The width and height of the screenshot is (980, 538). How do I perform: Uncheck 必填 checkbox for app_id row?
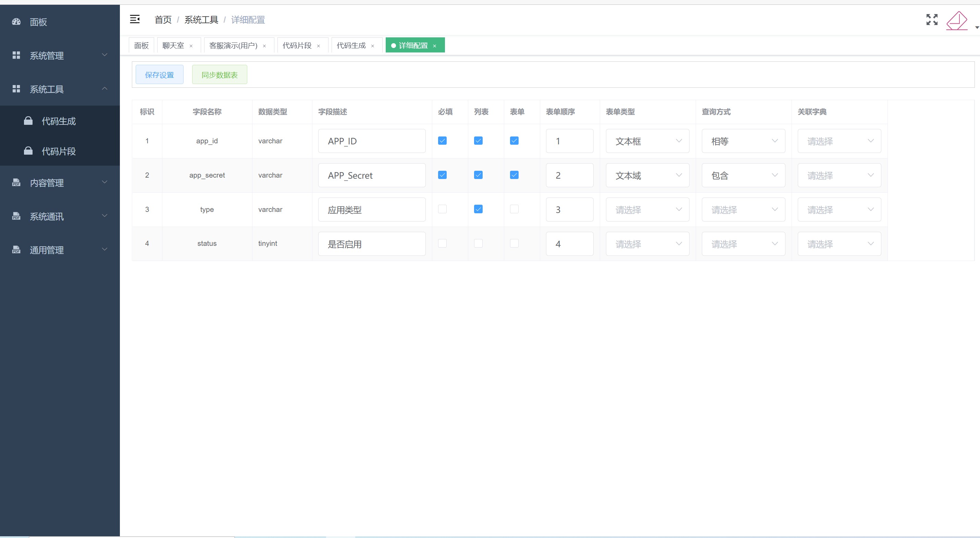point(442,141)
